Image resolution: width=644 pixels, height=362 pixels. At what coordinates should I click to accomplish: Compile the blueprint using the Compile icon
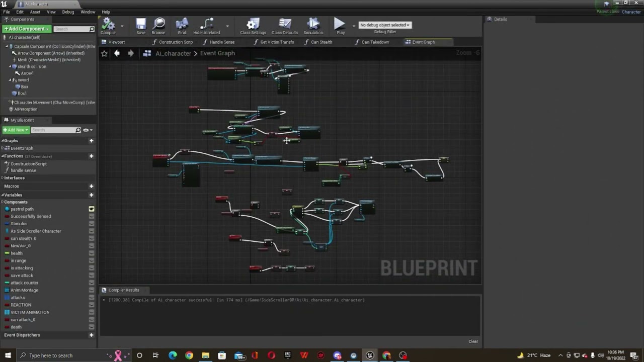108,25
